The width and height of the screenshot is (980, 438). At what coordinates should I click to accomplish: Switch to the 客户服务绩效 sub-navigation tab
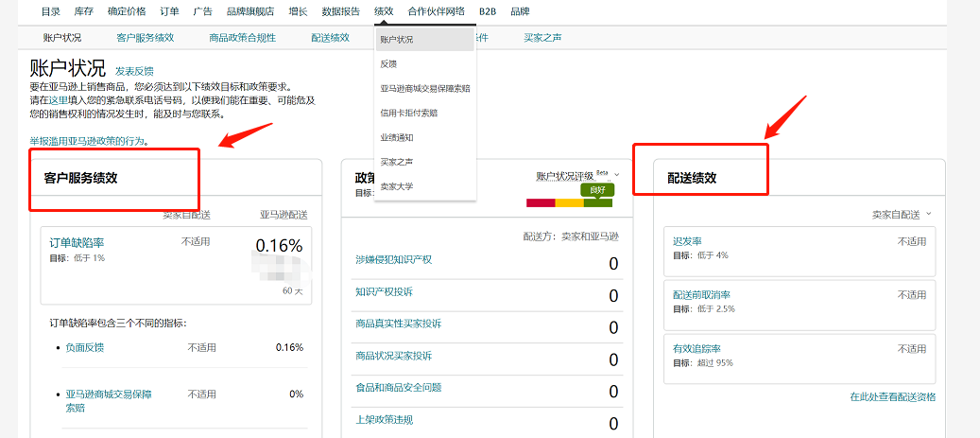(x=145, y=38)
